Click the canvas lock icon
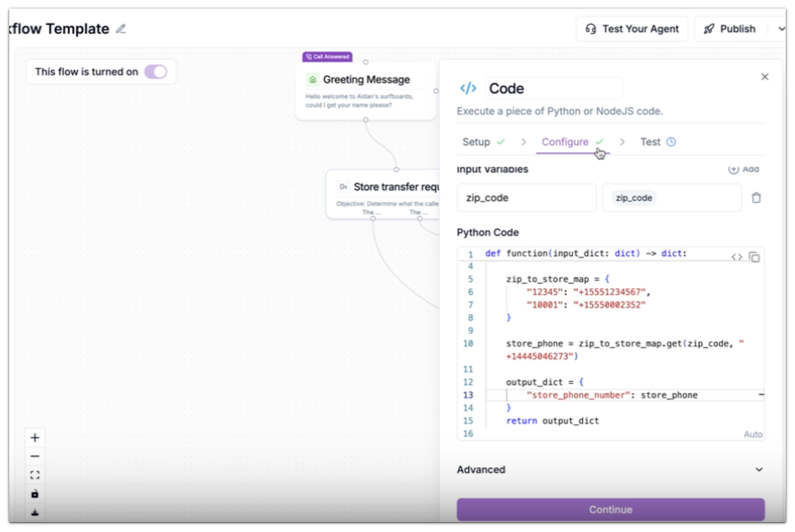The image size is (795, 532). coord(35,494)
